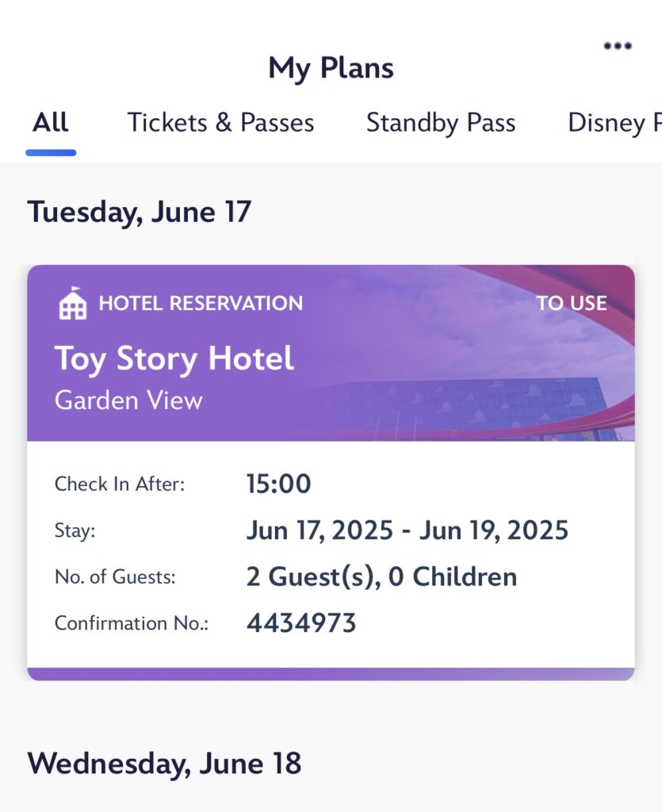Select the partially visible Disney tab
This screenshot has height=812, width=662.
coord(614,123)
